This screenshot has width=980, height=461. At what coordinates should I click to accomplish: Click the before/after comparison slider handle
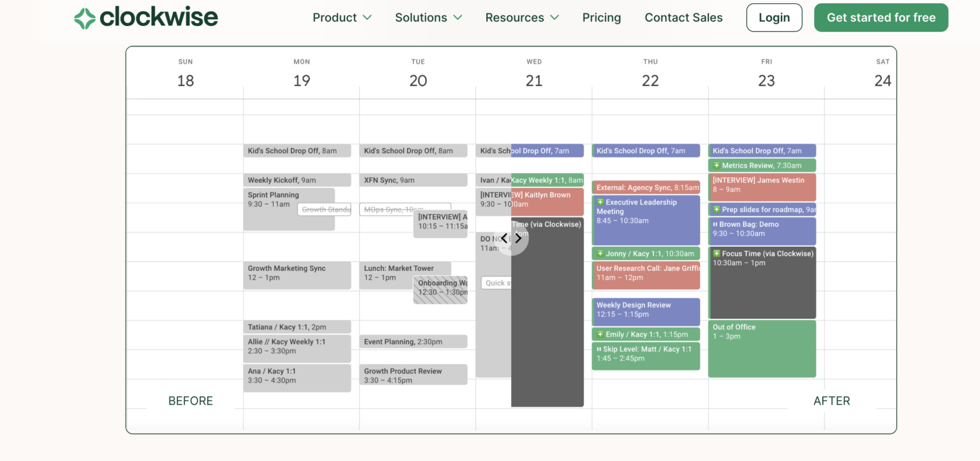(x=510, y=238)
